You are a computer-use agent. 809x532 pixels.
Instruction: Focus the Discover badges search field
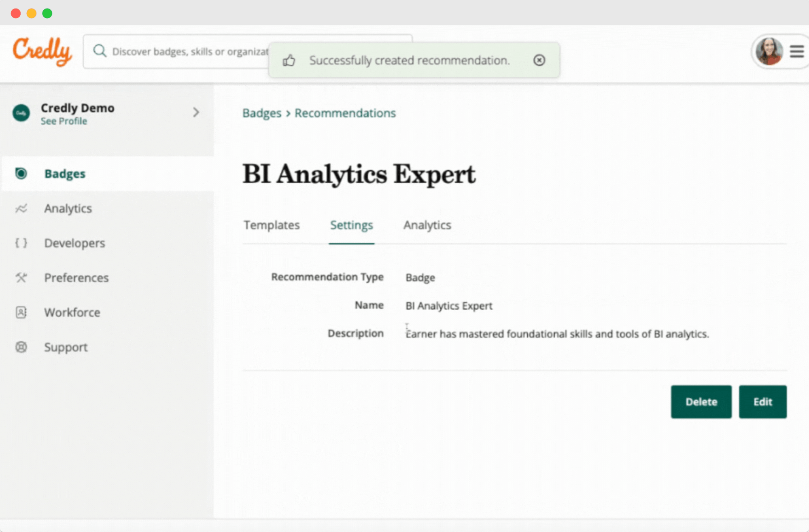248,51
